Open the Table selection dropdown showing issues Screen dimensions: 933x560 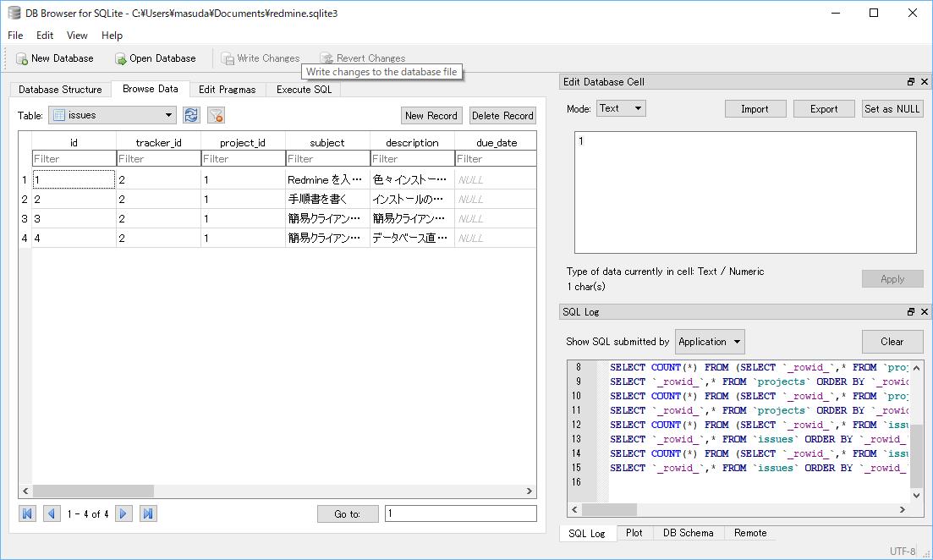pos(113,116)
